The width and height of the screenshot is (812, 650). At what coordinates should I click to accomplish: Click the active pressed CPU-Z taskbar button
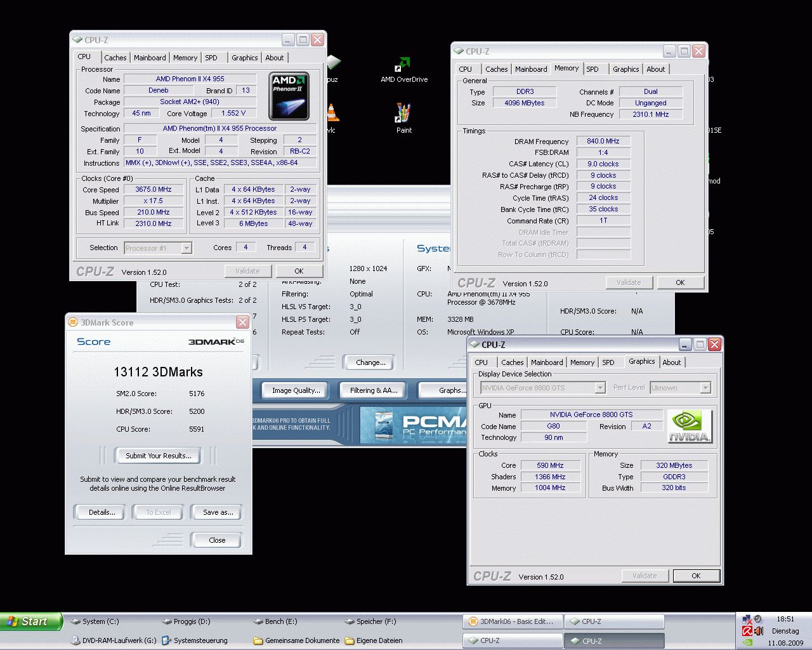tap(614, 640)
